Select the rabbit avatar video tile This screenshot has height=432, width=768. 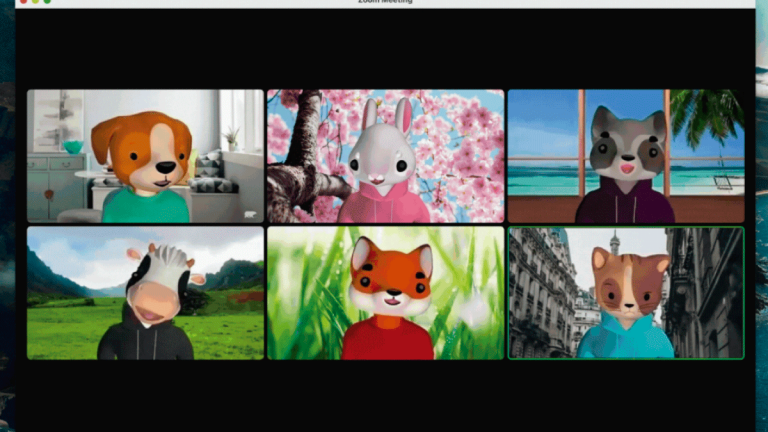[385, 156]
